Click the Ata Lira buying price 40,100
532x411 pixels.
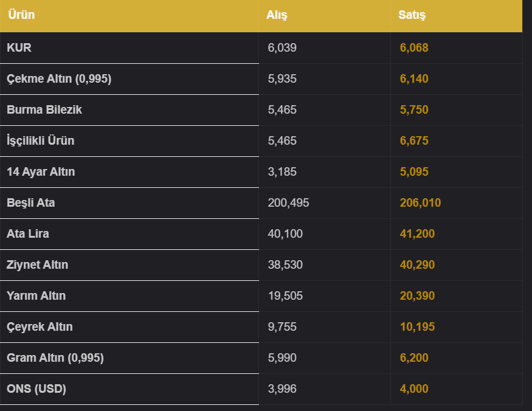[x=285, y=234]
